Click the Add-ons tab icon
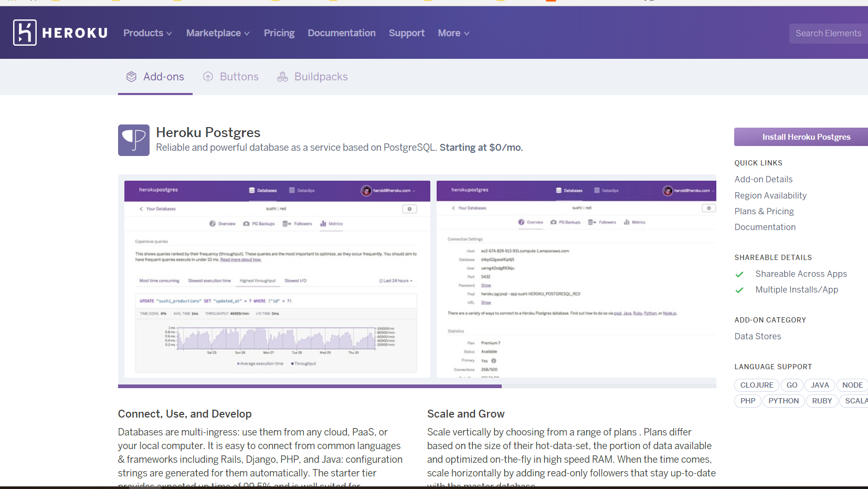Image resolution: width=868 pixels, height=489 pixels. click(x=131, y=77)
